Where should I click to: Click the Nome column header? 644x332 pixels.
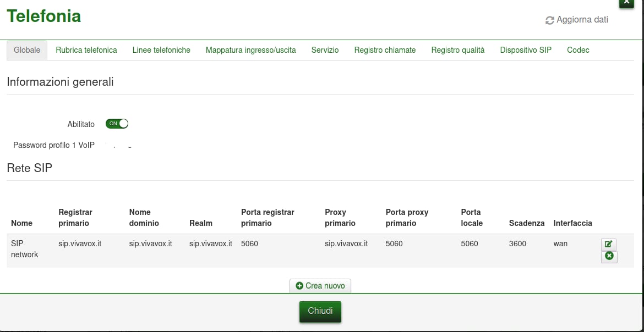[x=22, y=223]
